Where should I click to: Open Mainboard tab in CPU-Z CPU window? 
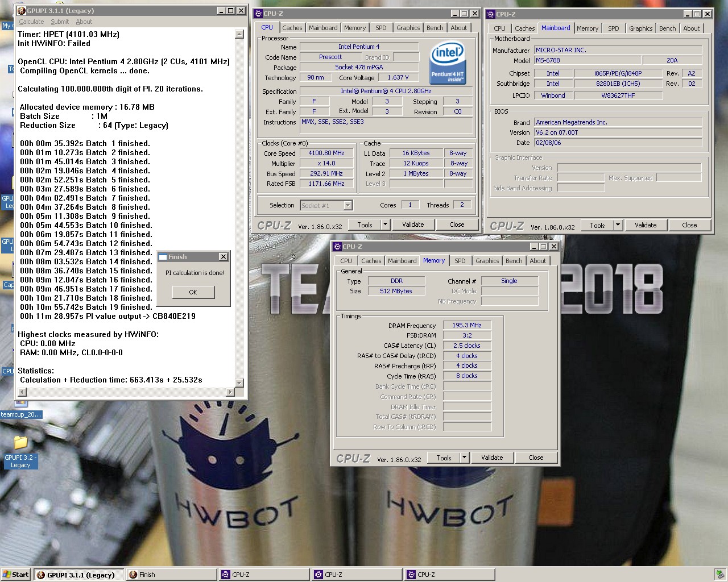(x=323, y=28)
